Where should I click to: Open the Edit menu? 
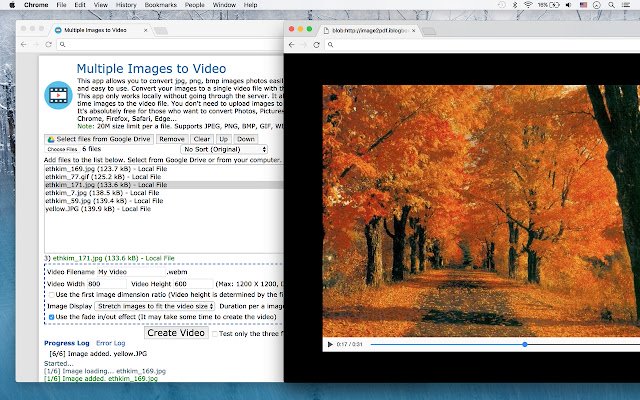80,5
